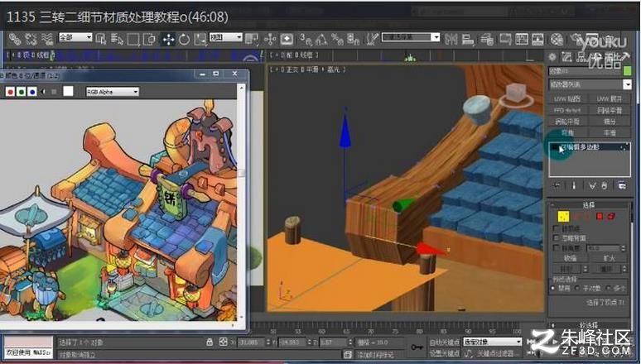Image resolution: width=641 pixels, height=364 pixels.
Task: Click the Select and Link tool
Action: (15, 39)
